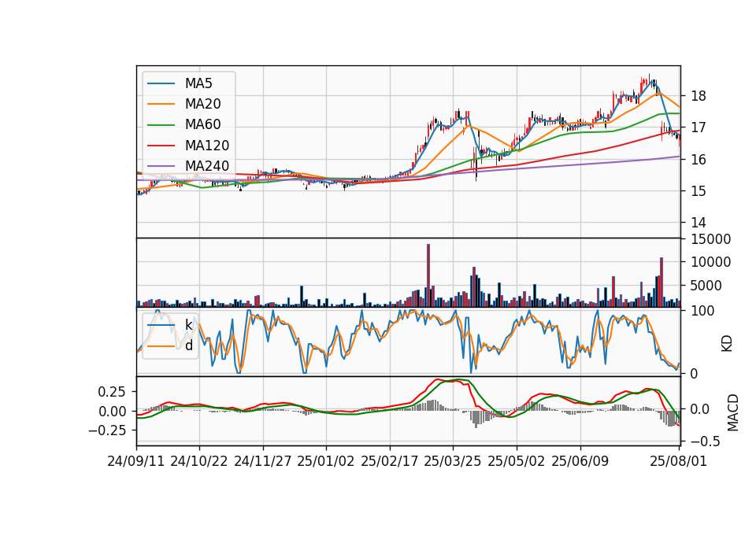Viewport: 756px width, 543px height.
Task: Click the 'd' legend label in KD panel
Action: tap(189, 345)
